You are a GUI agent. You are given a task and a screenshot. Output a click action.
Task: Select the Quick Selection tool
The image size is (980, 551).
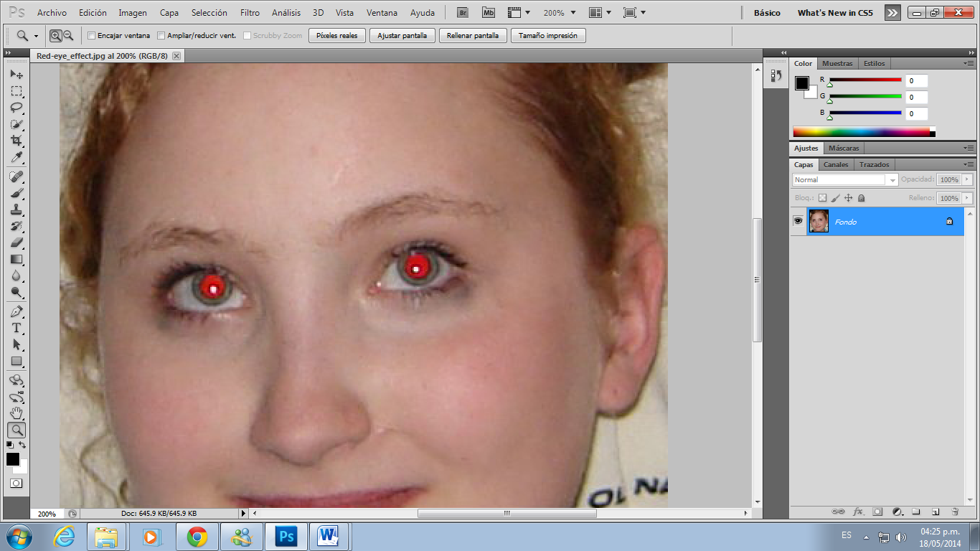pos(17,124)
